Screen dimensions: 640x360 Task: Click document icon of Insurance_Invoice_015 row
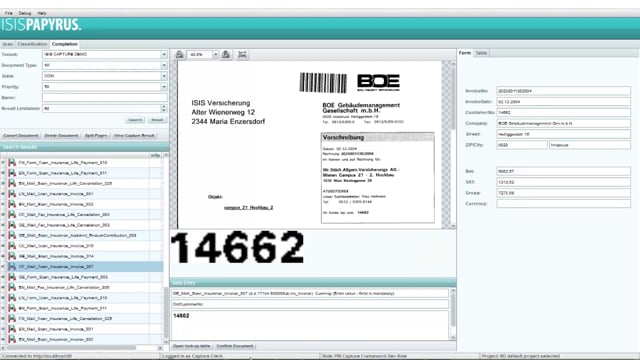tap(12, 246)
